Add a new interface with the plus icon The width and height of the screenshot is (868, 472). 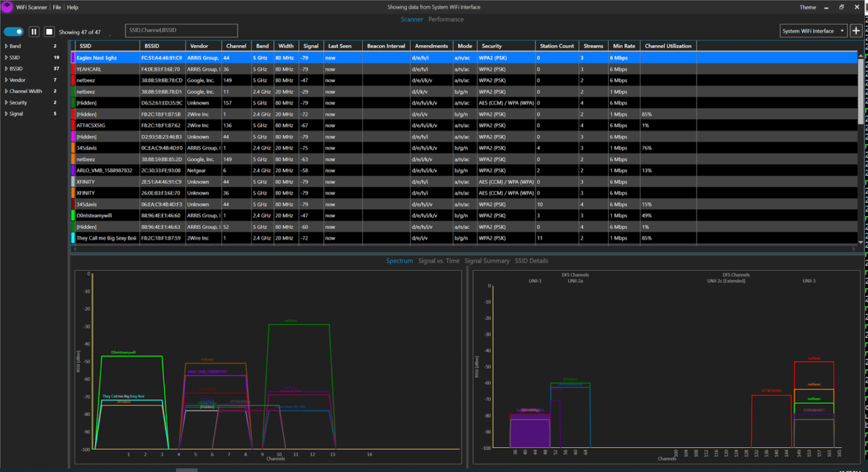click(857, 31)
